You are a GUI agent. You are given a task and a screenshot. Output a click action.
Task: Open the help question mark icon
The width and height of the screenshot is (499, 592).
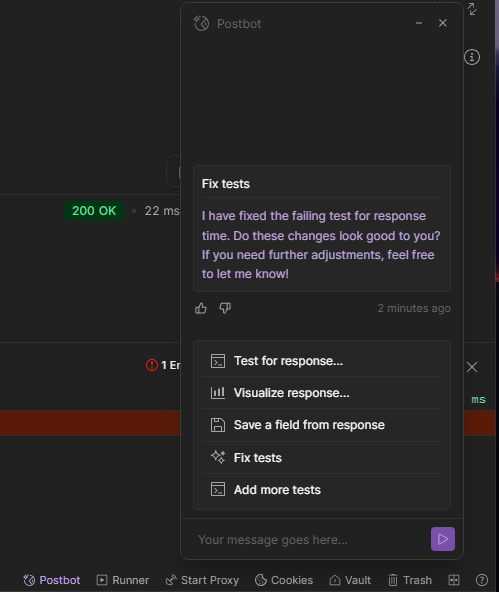click(x=482, y=580)
